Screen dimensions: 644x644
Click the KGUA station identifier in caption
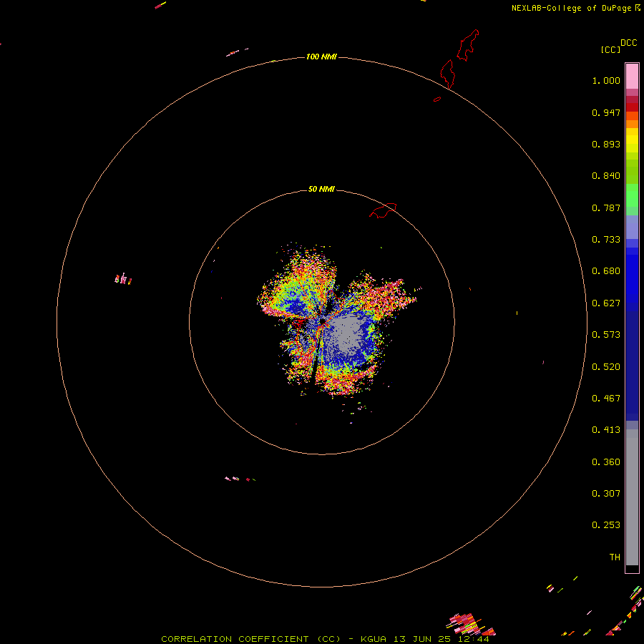[374, 639]
